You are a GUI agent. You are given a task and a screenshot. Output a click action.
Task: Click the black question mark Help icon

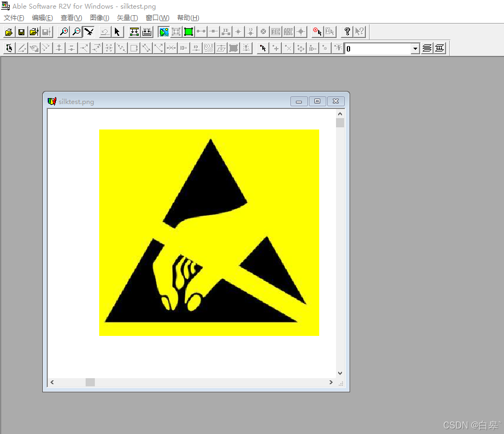click(x=347, y=32)
